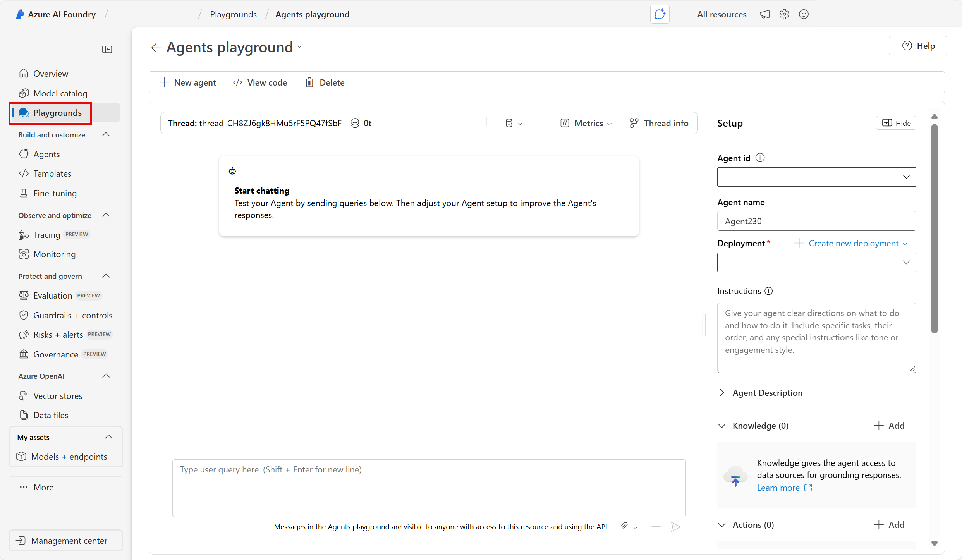Open the announcements megaphone icon
The width and height of the screenshot is (962, 560).
[x=764, y=14]
